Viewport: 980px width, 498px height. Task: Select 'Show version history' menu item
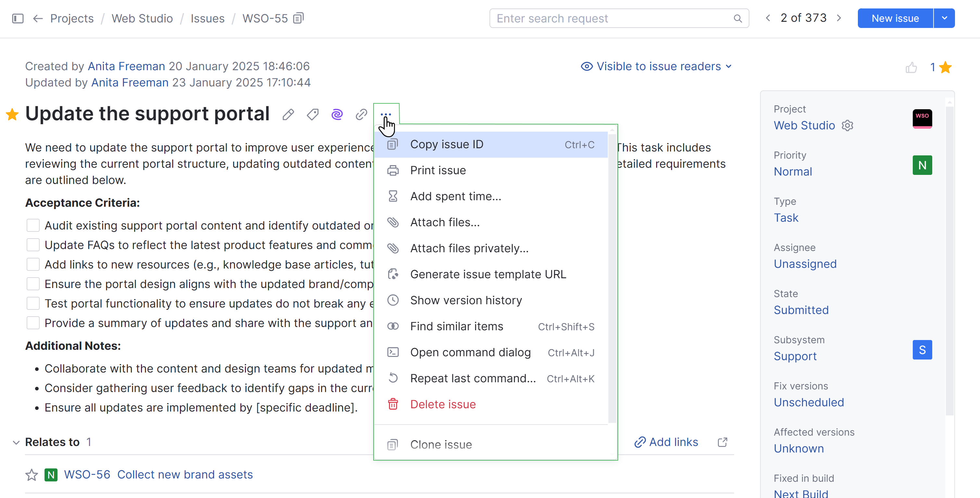pyautogui.click(x=466, y=300)
